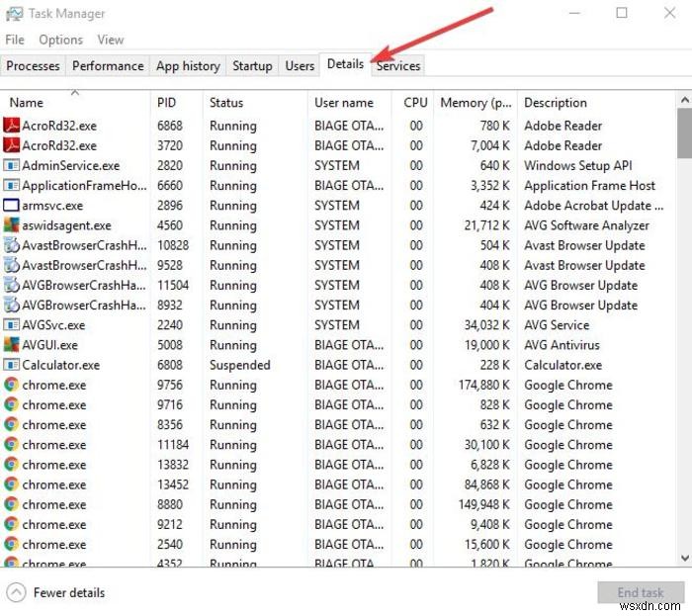692x616 pixels.
Task: Click Chrome icon for PID 13452
Action: pyautogui.click(x=12, y=484)
